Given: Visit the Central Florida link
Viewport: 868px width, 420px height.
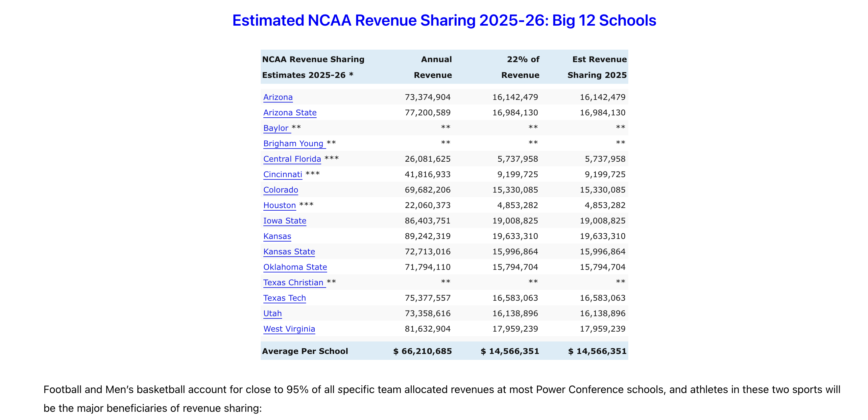Looking at the screenshot, I should coord(292,159).
